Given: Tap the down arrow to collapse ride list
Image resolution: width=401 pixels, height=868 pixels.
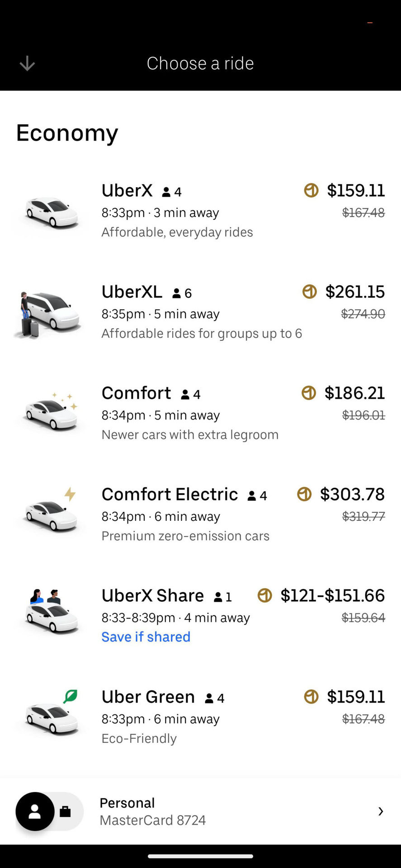Looking at the screenshot, I should (x=27, y=63).
